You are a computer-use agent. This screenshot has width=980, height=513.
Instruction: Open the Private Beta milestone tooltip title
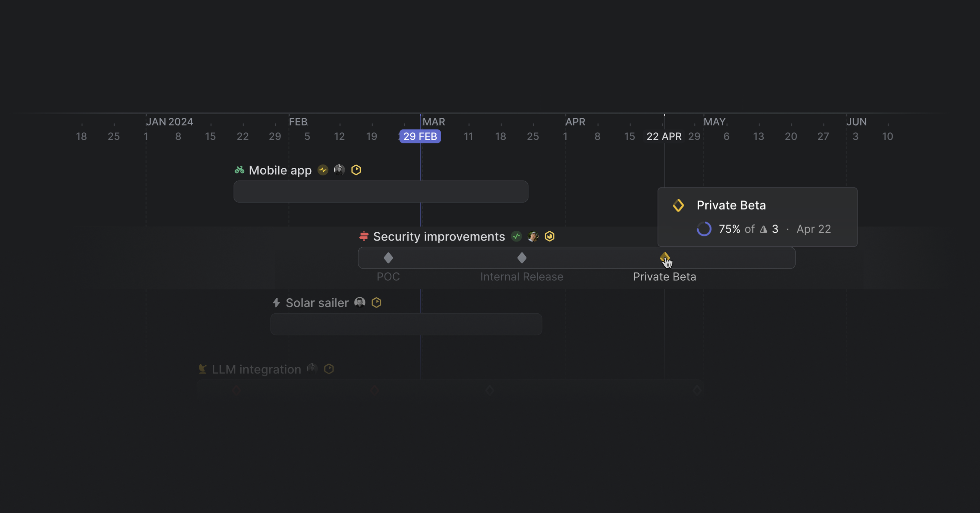[731, 205]
